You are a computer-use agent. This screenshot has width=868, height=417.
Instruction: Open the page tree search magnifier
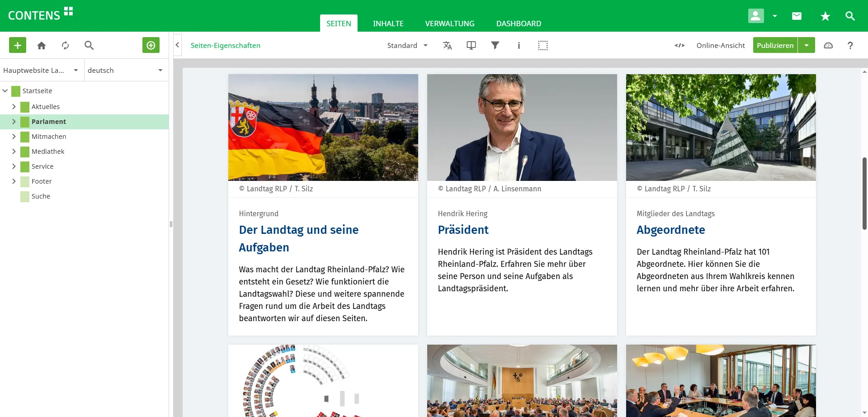tap(89, 45)
